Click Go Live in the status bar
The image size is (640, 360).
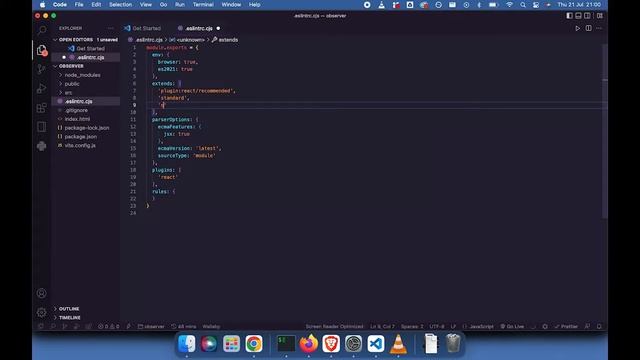(512, 327)
